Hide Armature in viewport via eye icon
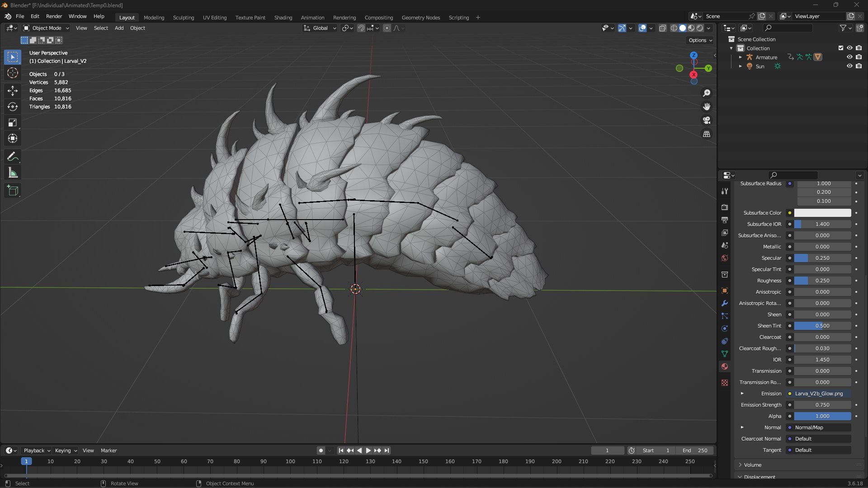This screenshot has width=868, height=488. point(849,57)
